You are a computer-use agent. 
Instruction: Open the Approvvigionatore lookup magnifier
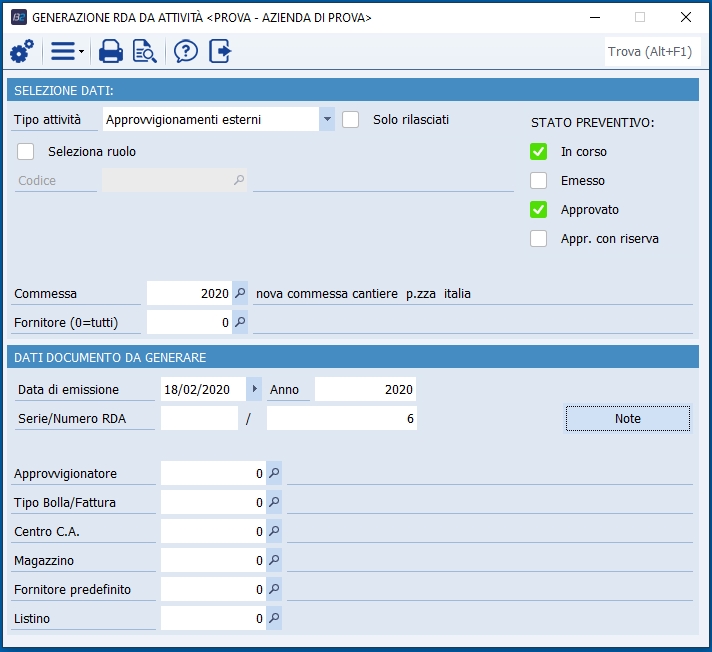[274, 473]
